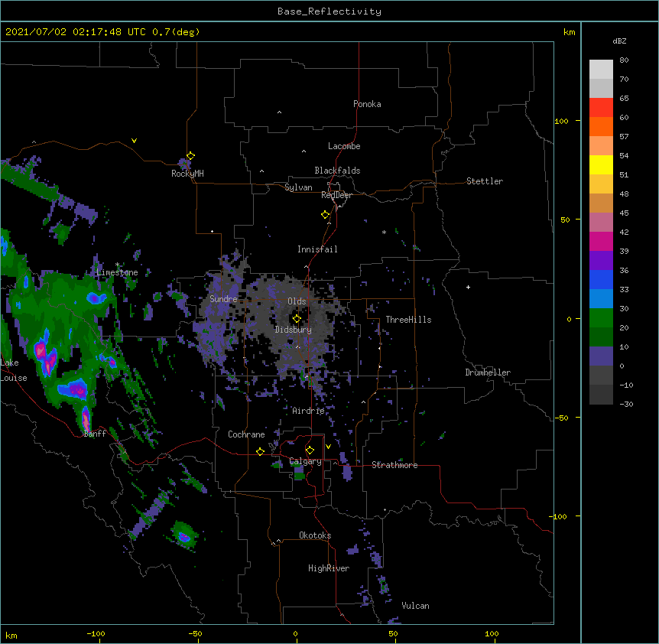
Task: Click the yellow diamond marker above Calgary
Action: coord(310,450)
